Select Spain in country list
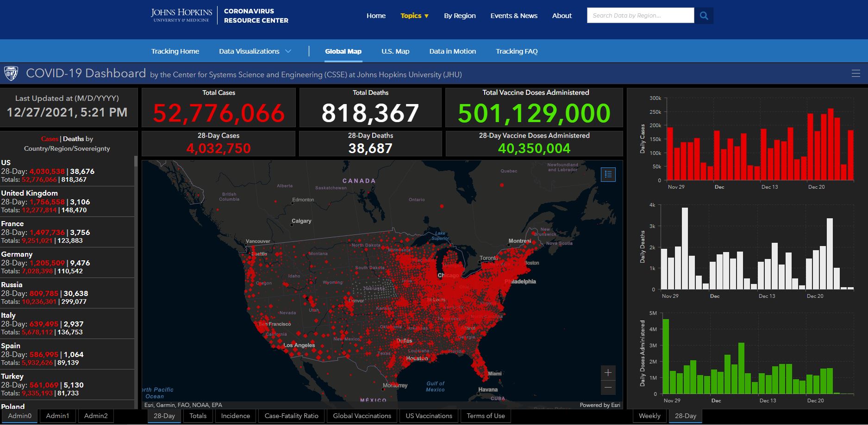Image resolution: width=868 pixels, height=425 pixels. pyautogui.click(x=67, y=354)
